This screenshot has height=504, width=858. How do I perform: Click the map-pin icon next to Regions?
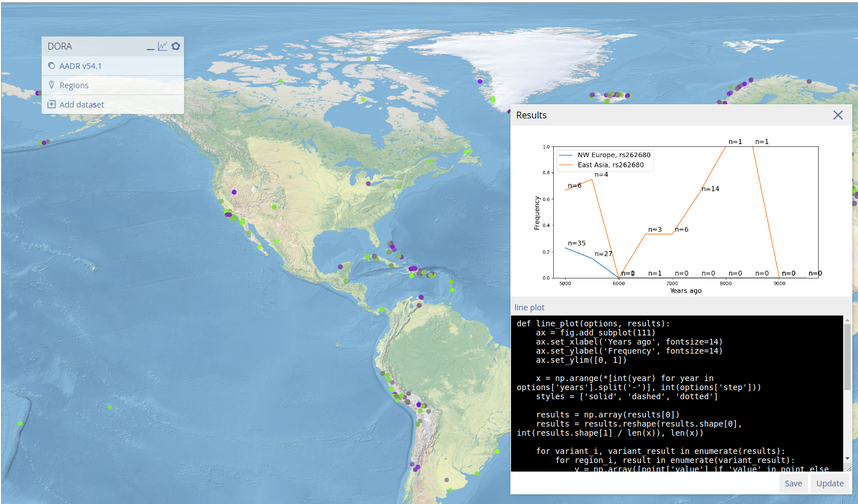coord(51,85)
